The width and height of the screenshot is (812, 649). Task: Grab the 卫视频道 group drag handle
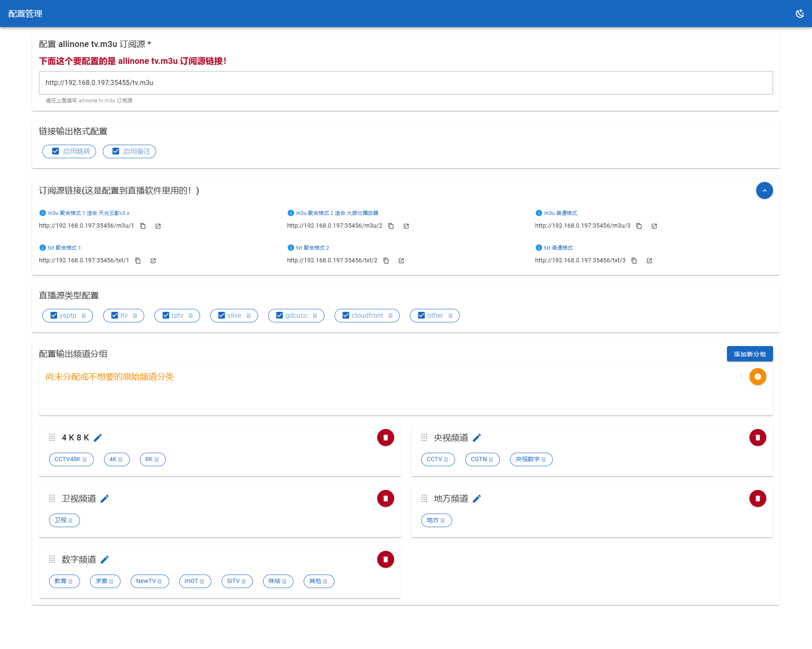52,498
